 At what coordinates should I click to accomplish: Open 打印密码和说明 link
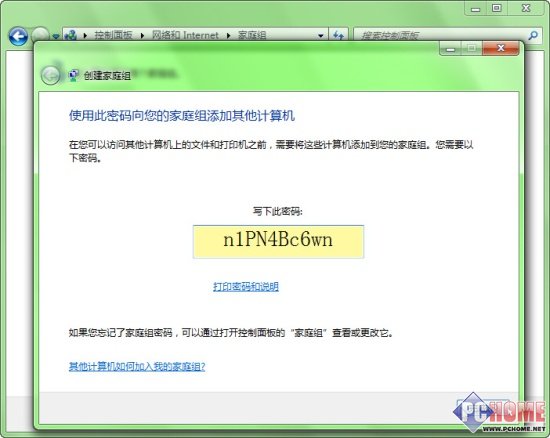pos(246,287)
